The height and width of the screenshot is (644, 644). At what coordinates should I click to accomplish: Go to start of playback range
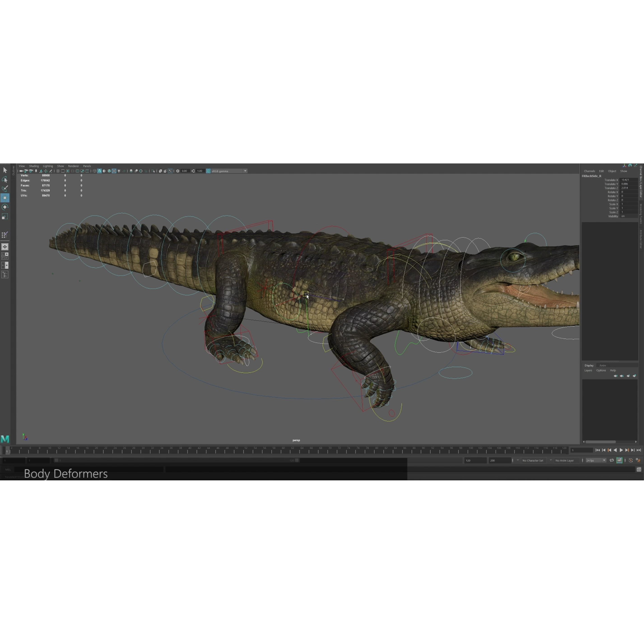point(598,450)
